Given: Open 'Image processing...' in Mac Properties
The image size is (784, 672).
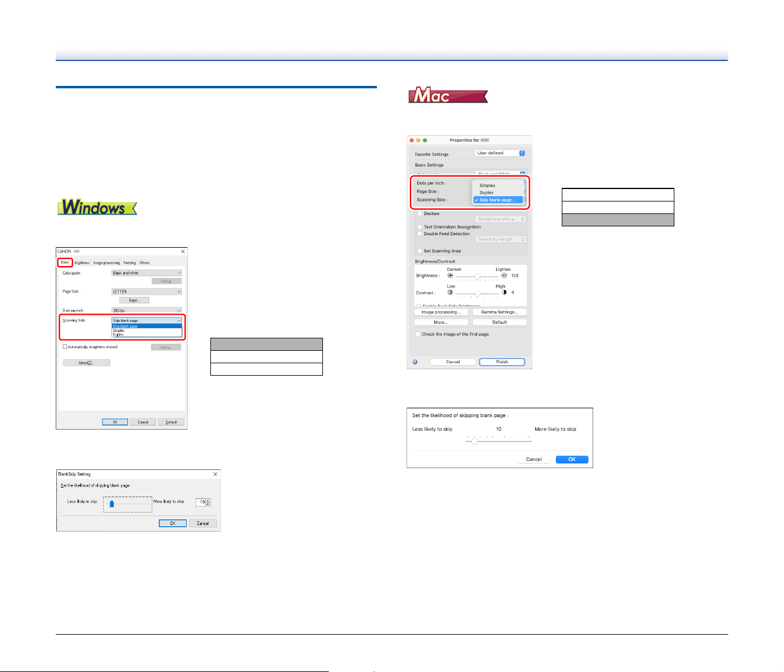Looking at the screenshot, I should tap(441, 312).
